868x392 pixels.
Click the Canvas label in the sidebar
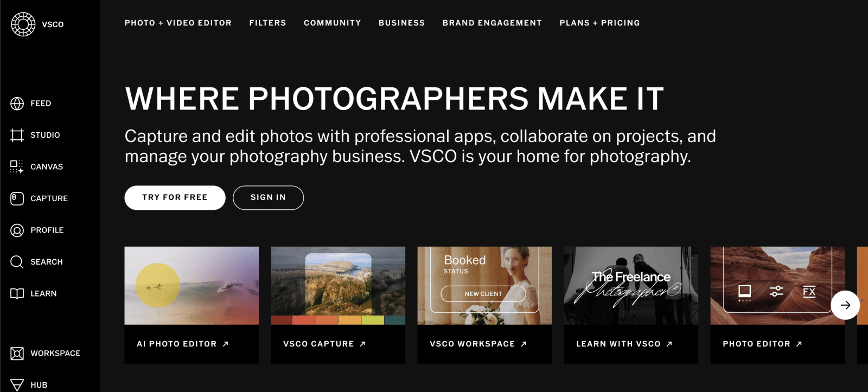click(47, 167)
